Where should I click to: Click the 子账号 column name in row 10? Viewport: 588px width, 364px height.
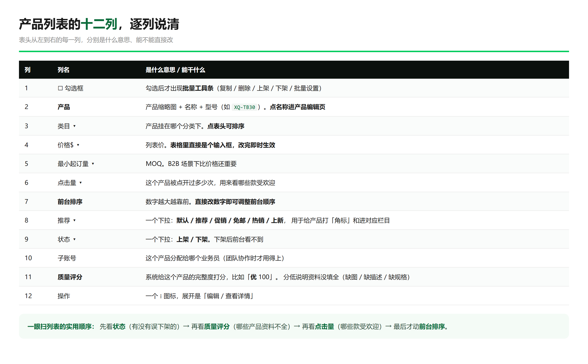coord(67,258)
